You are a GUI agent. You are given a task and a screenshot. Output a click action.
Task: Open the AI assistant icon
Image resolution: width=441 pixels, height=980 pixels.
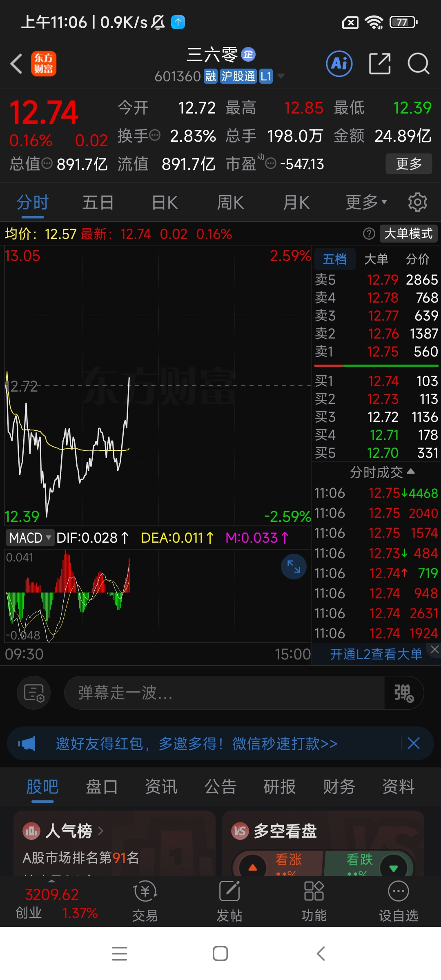(x=339, y=64)
